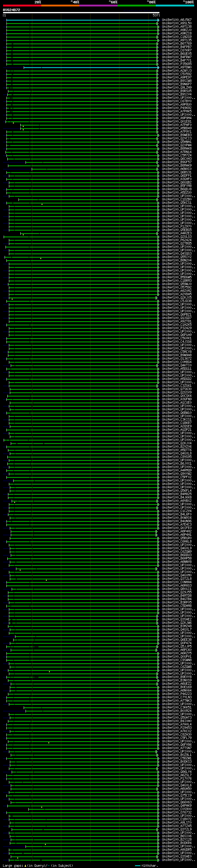The image size is (197, 868).
Task: Select hit UniRef100_A7E4C3
Action: pos(177,525)
